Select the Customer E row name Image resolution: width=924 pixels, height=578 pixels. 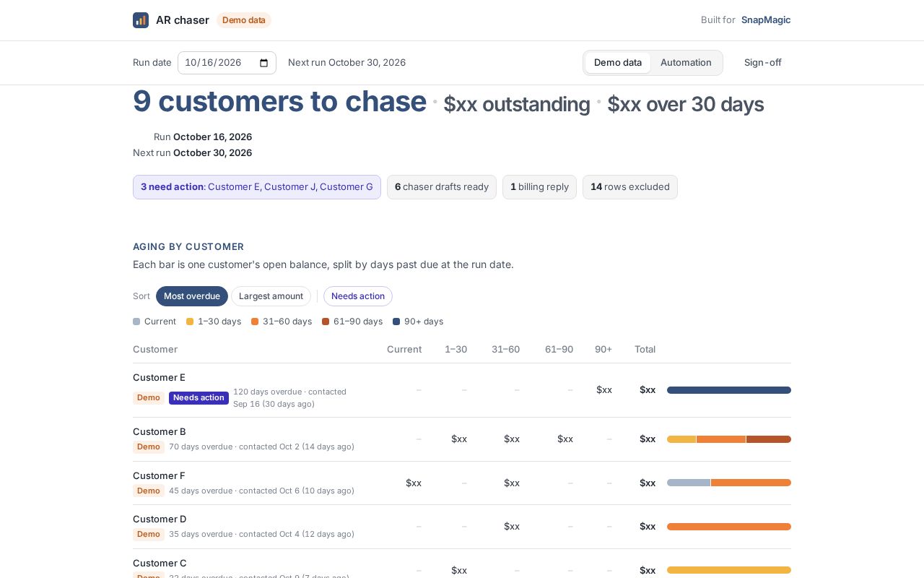159,377
